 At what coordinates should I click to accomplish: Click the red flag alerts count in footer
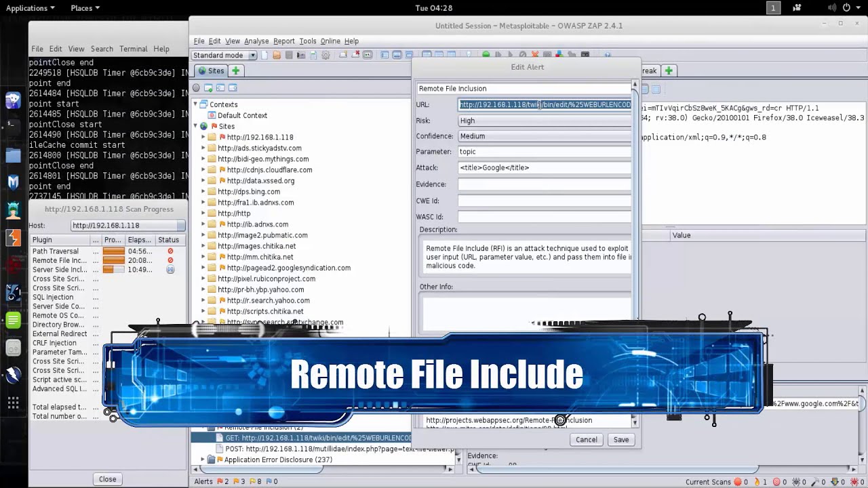[x=222, y=481]
